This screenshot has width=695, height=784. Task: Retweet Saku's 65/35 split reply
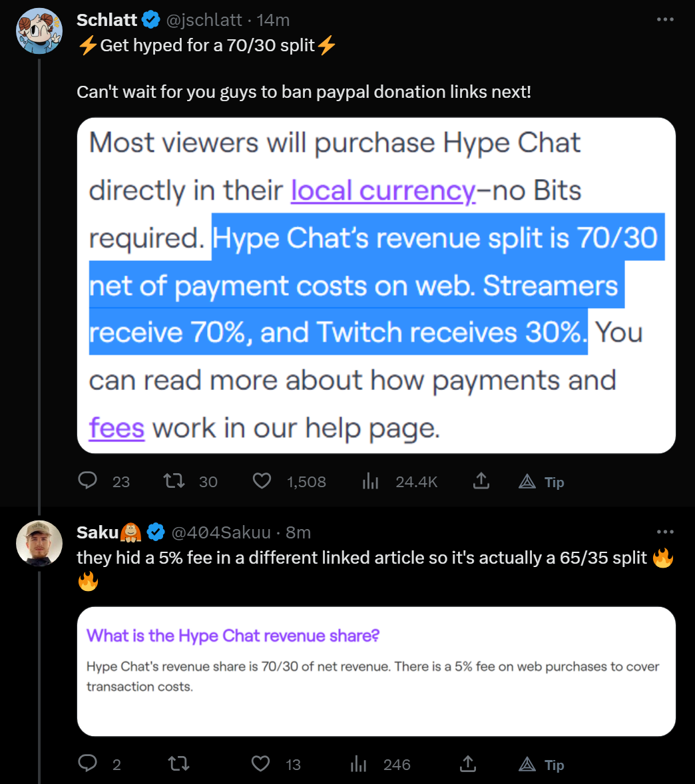pos(178,763)
